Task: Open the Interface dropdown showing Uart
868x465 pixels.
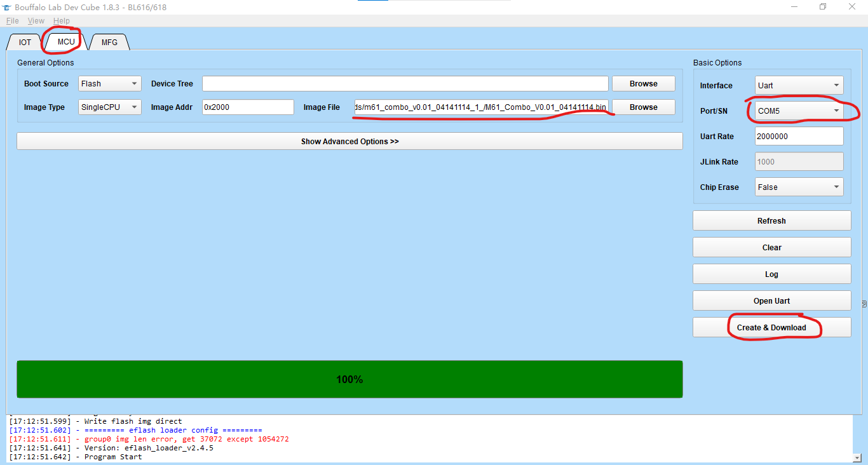Action: [799, 86]
